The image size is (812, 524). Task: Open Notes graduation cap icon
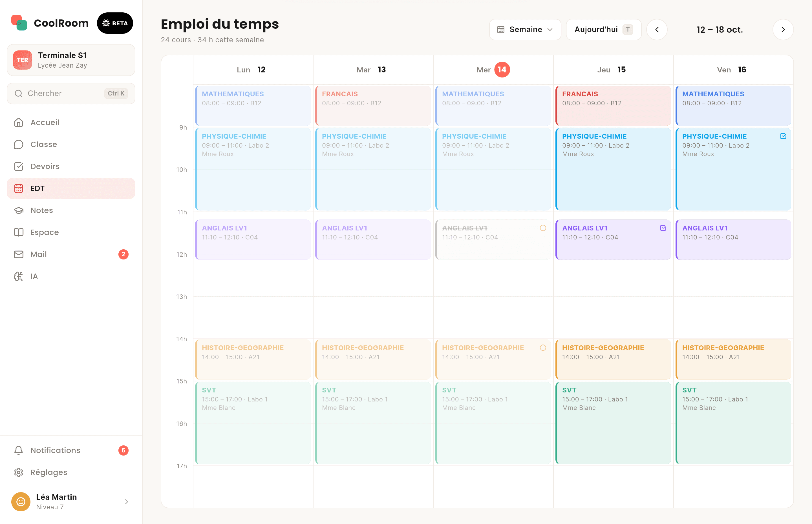coord(19,210)
